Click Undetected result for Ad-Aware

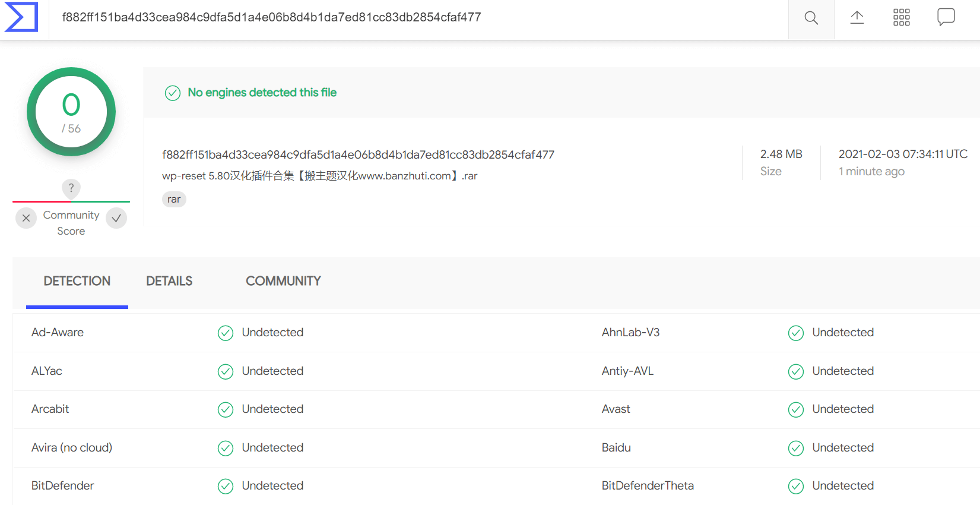point(272,332)
